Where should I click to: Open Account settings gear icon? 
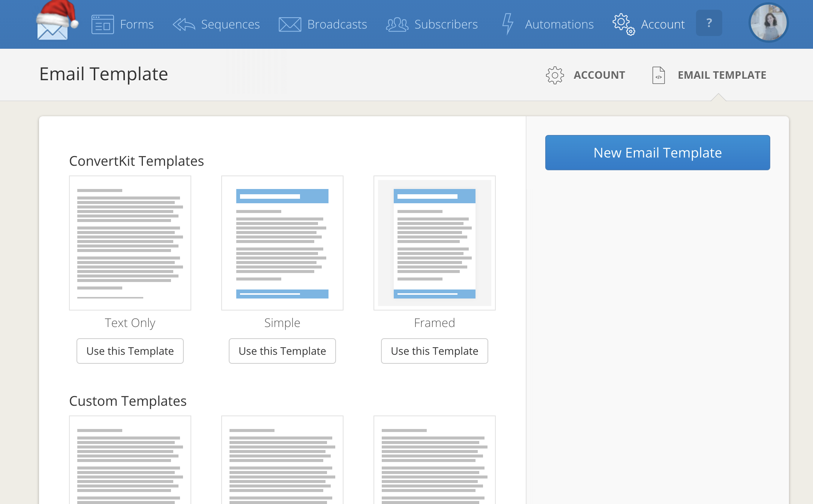click(622, 24)
